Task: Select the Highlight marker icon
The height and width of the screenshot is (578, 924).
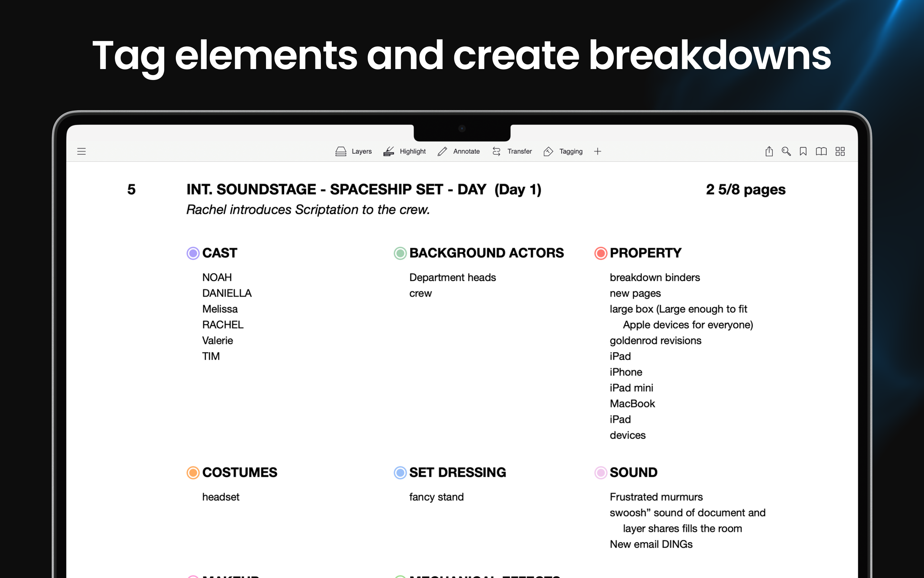Action: 389,151
